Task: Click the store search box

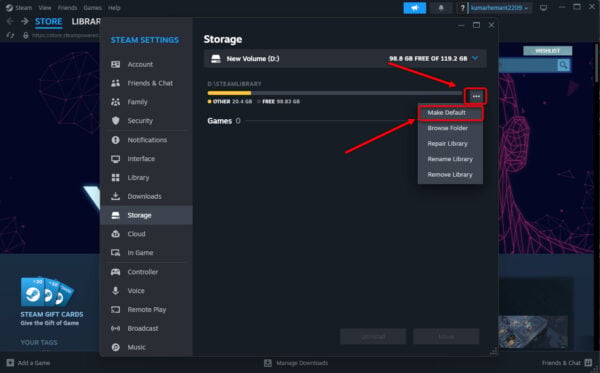Action: (x=528, y=65)
